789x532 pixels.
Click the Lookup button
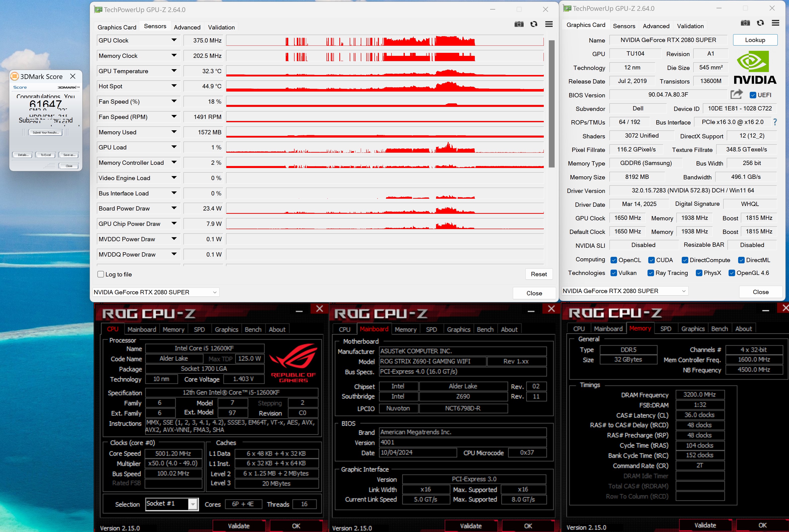point(755,40)
